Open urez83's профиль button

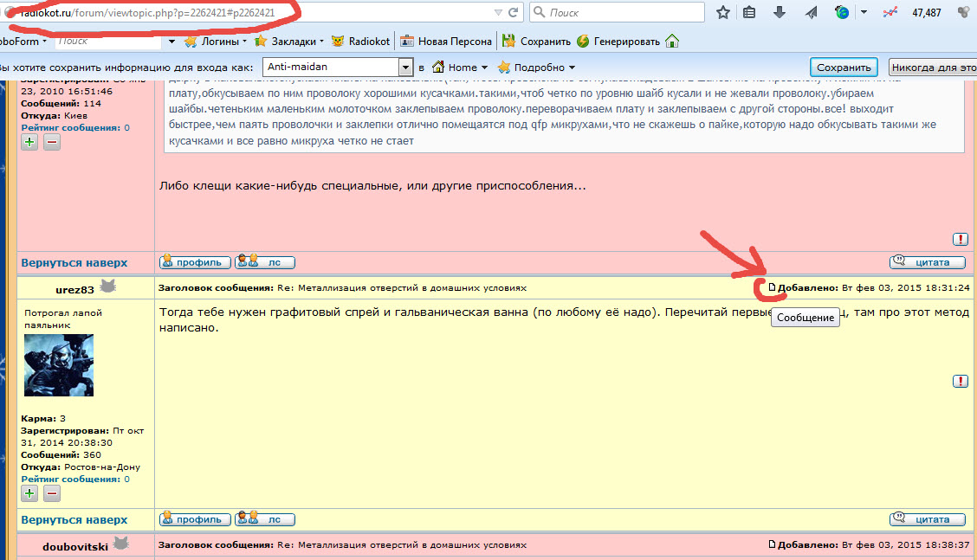pyautogui.click(x=195, y=519)
